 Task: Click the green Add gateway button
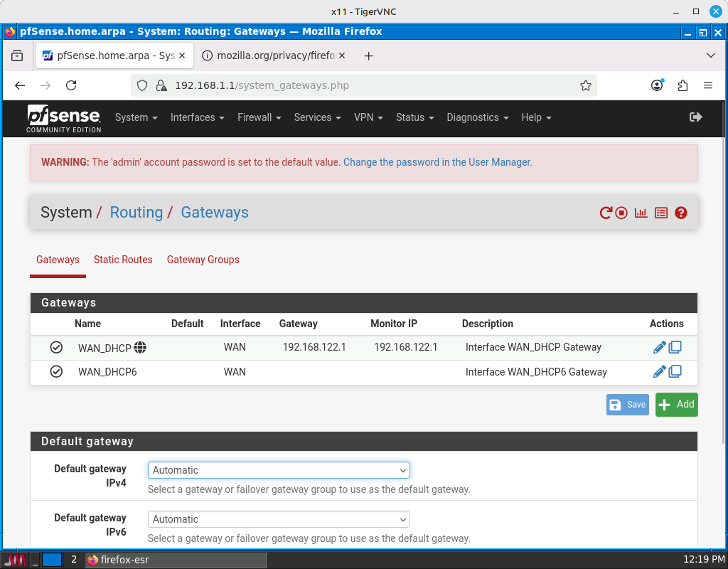pyautogui.click(x=676, y=404)
